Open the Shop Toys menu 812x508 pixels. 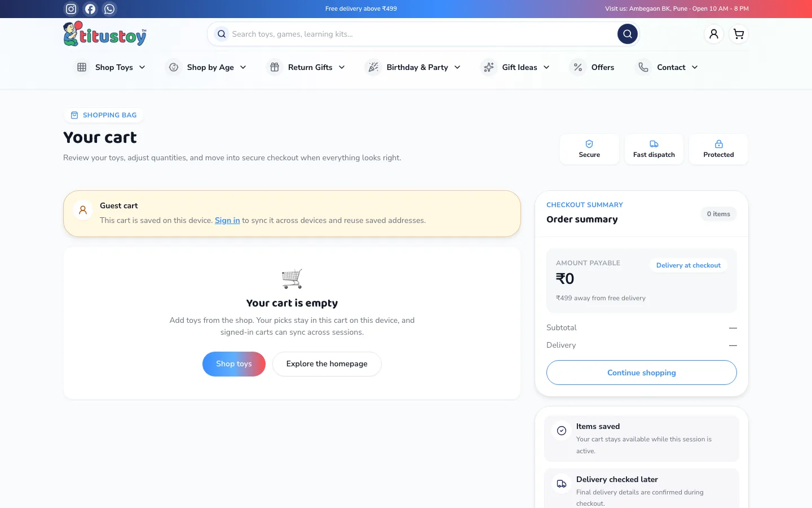click(x=111, y=67)
